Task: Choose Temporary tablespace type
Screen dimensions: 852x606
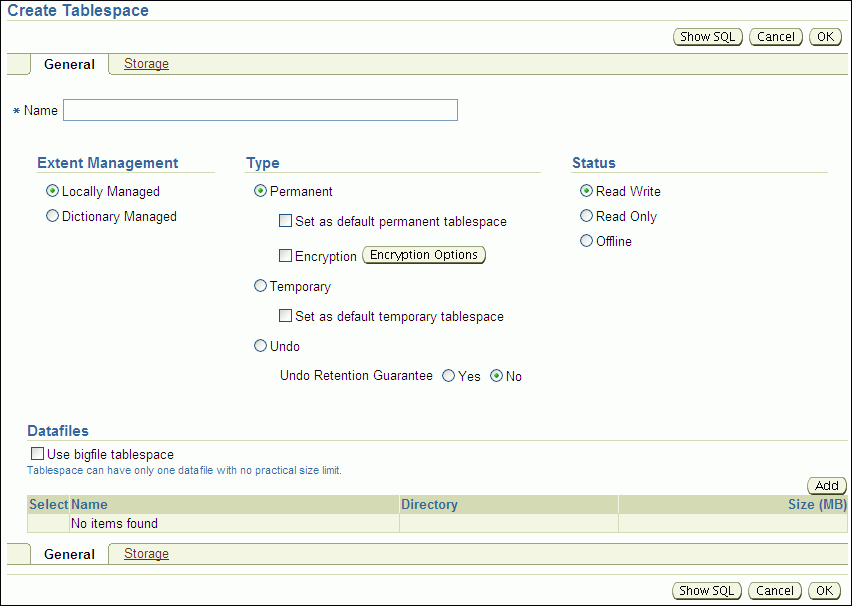Action: pos(261,286)
